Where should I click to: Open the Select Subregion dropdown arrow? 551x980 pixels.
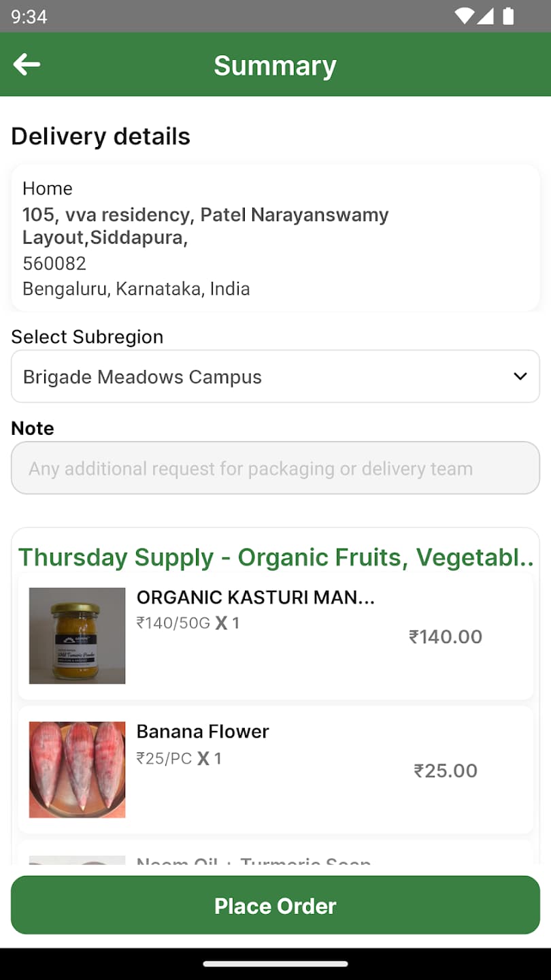(520, 376)
